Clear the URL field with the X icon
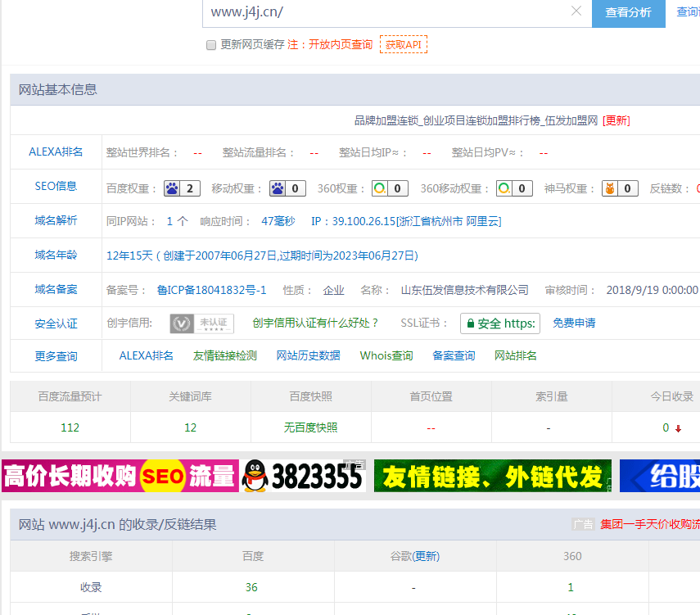 point(576,11)
